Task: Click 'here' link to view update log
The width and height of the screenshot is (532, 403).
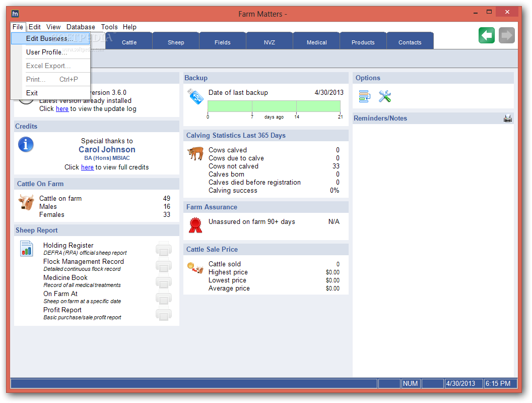Action: pos(62,109)
